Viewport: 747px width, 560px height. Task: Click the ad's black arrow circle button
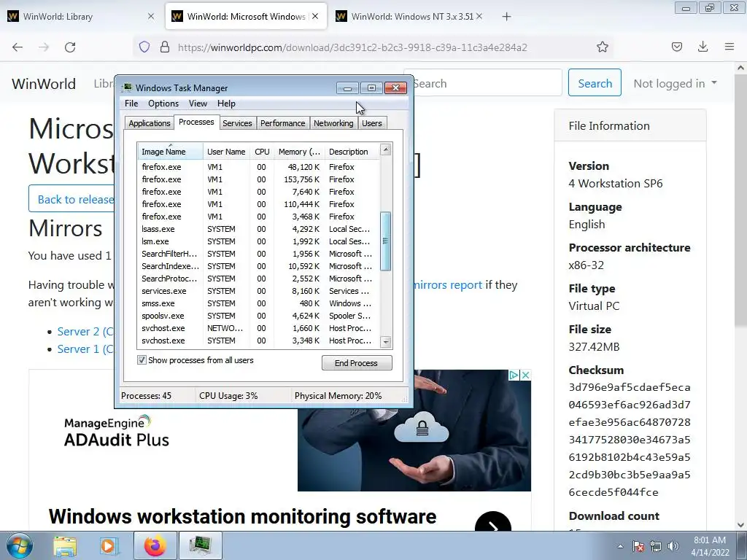pos(493,522)
